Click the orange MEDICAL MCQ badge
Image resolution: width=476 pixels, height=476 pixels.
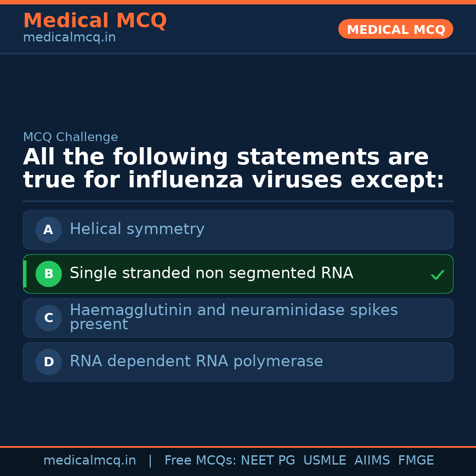coord(396,30)
